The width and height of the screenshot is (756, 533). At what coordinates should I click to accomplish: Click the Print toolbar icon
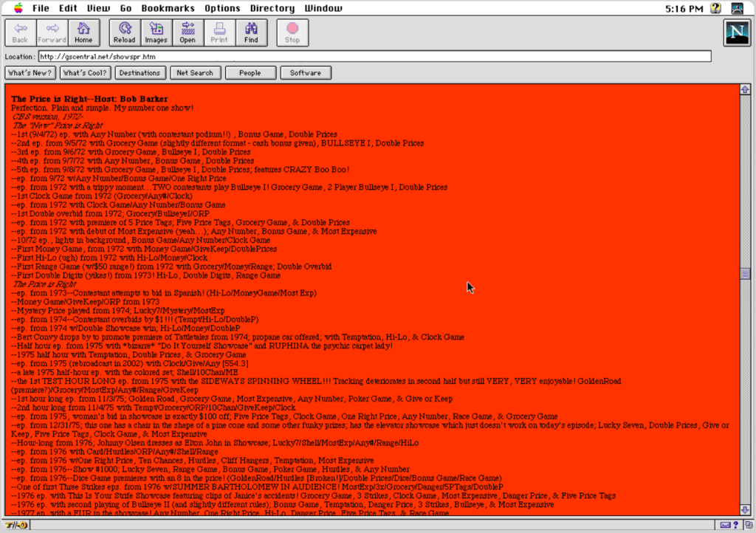pyautogui.click(x=219, y=32)
